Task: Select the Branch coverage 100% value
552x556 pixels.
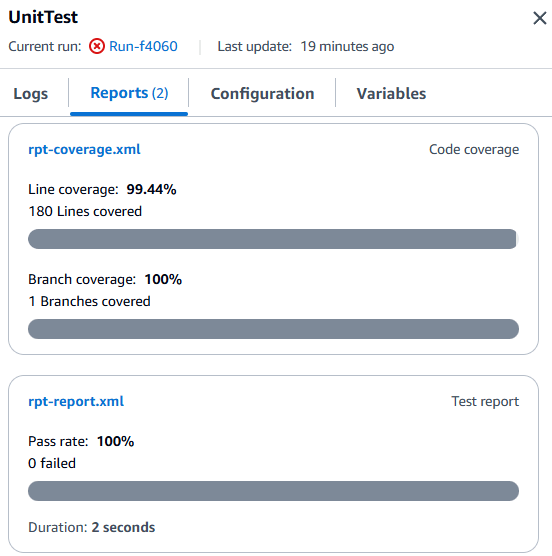Action: click(x=163, y=279)
